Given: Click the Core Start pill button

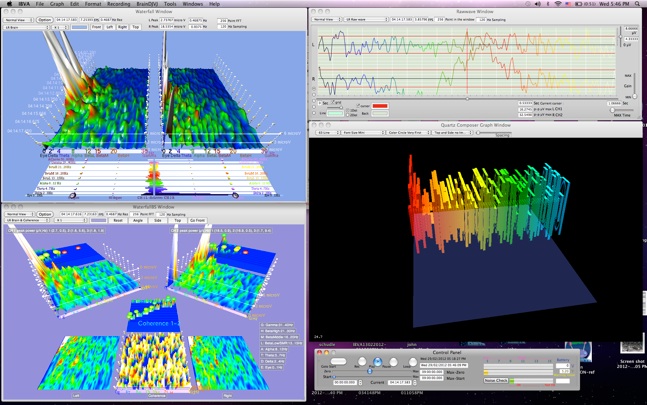Looking at the screenshot, I should [338, 361].
